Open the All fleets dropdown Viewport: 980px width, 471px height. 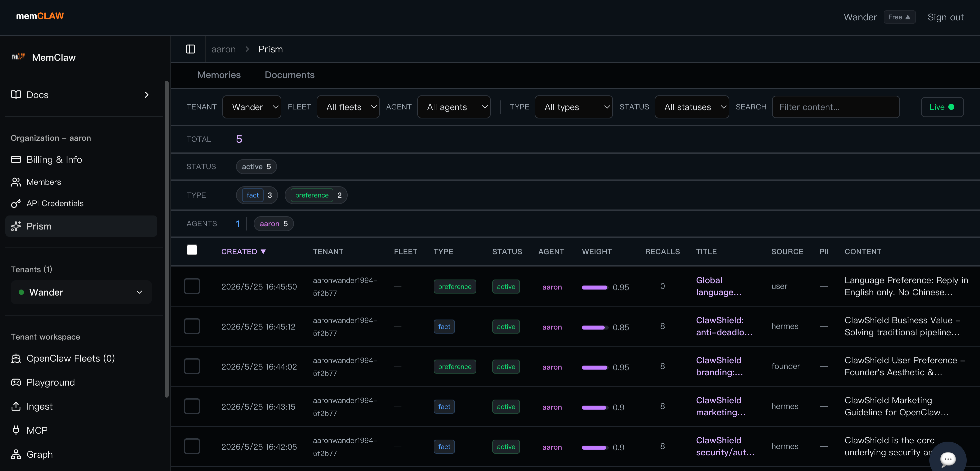click(x=348, y=107)
